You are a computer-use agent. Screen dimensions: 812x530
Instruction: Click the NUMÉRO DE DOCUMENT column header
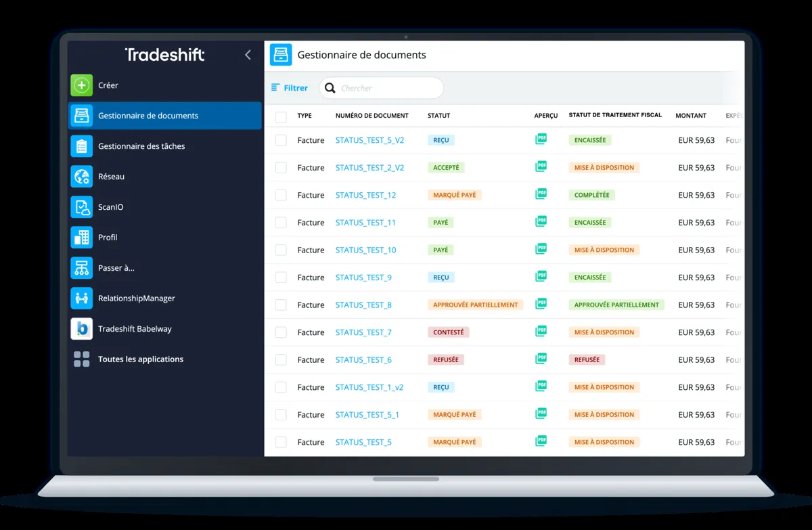pyautogui.click(x=372, y=116)
